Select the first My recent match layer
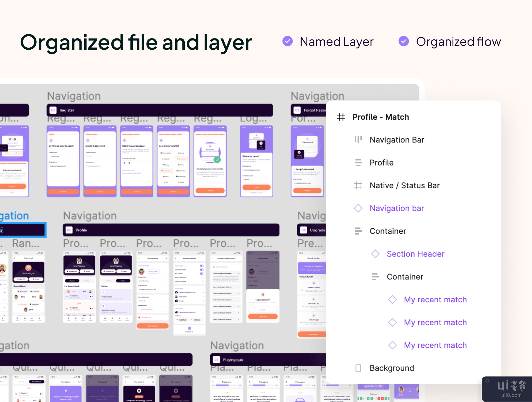Viewport: 532px width, 402px height. (x=435, y=300)
